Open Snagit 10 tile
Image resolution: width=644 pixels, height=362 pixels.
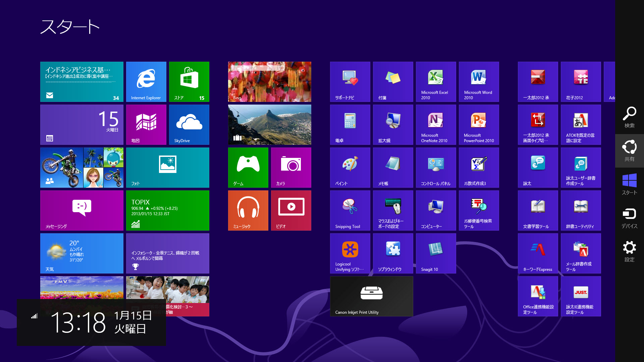click(436, 253)
